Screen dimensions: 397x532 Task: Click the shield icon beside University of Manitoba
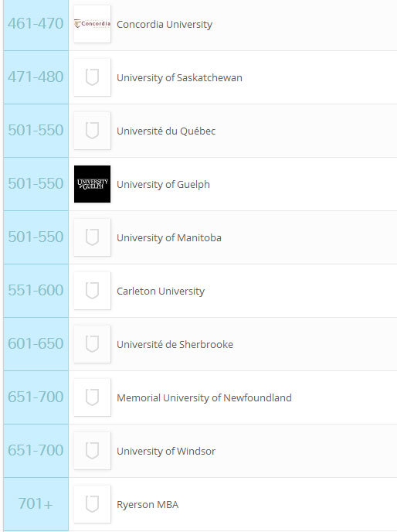pyautogui.click(x=92, y=237)
